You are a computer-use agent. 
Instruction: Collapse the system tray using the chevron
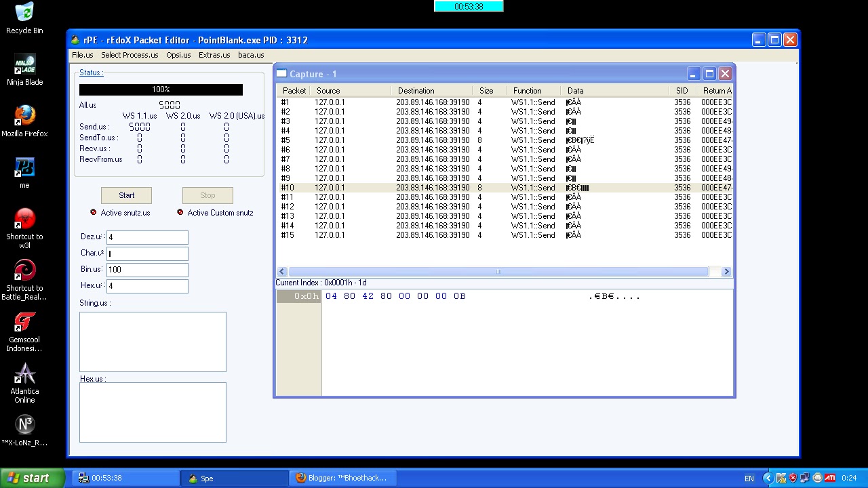(x=767, y=477)
